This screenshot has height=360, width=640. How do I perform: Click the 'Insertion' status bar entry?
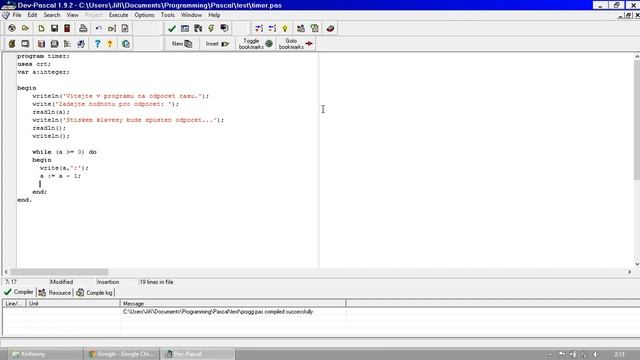coord(108,282)
